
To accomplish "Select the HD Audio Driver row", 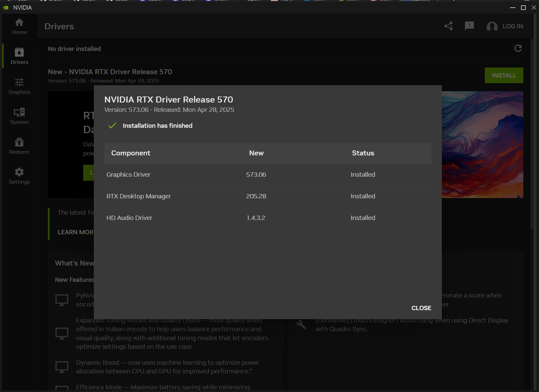I will tap(268, 218).
